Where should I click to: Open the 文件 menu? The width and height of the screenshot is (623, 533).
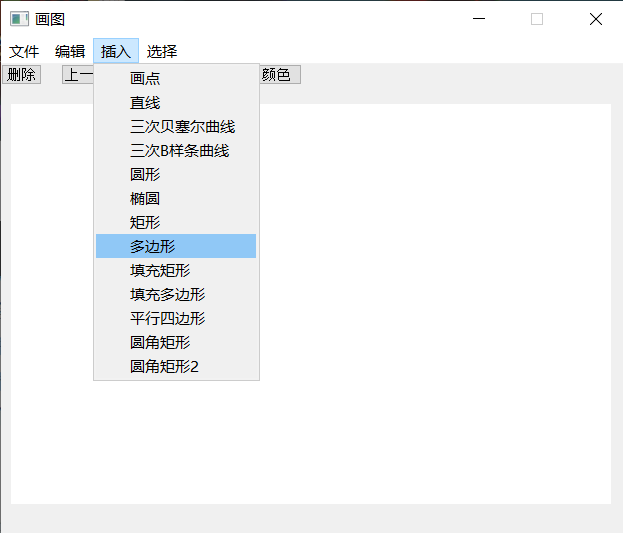pos(24,51)
